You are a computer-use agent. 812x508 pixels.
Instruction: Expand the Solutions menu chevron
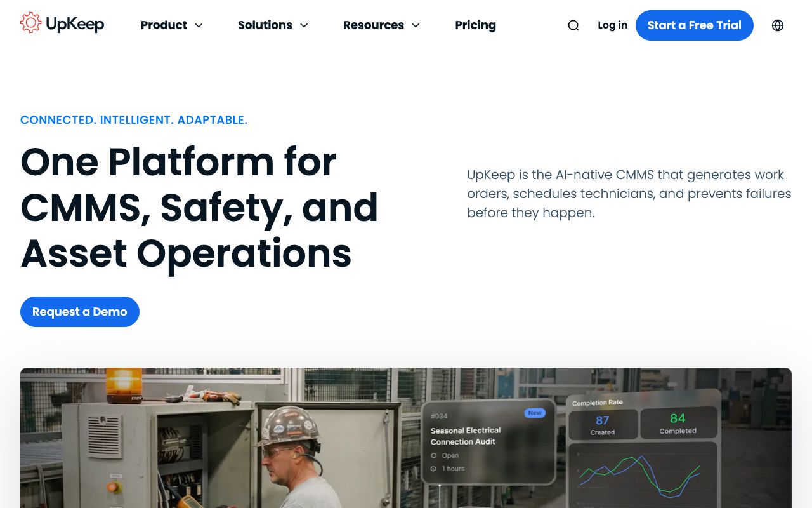point(304,25)
